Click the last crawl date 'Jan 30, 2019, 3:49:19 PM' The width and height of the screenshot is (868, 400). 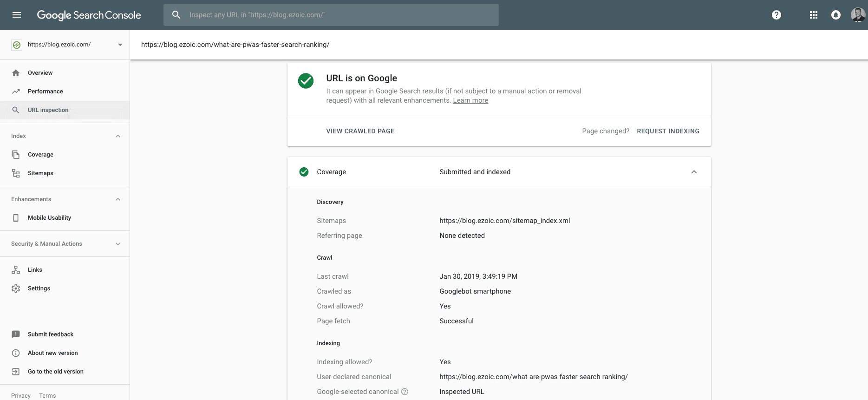click(478, 276)
